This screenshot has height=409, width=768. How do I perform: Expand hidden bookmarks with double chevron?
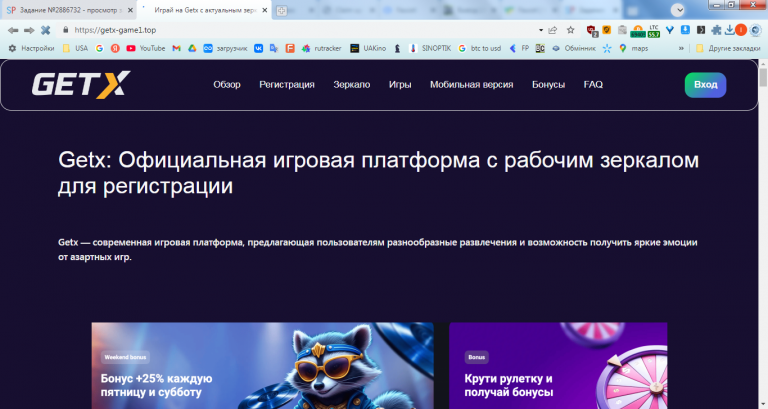click(x=681, y=48)
